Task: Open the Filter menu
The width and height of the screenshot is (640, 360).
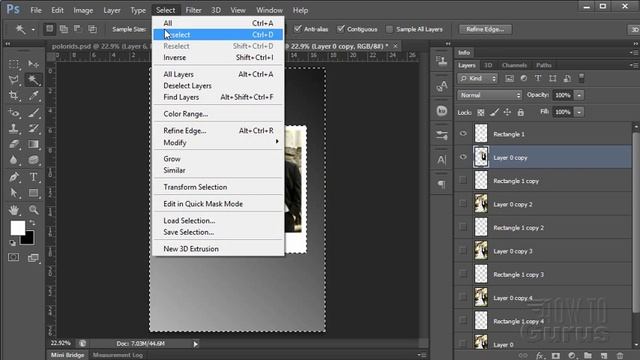Action: click(193, 10)
